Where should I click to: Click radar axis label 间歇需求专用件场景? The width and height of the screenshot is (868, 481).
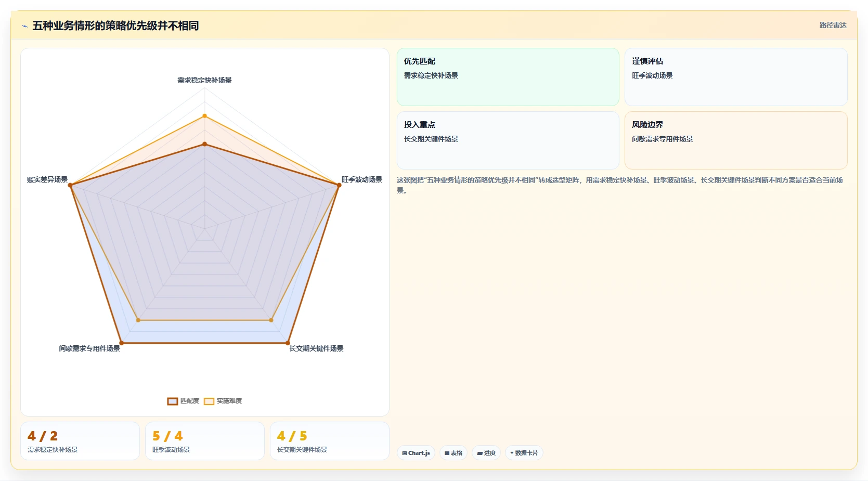89,348
